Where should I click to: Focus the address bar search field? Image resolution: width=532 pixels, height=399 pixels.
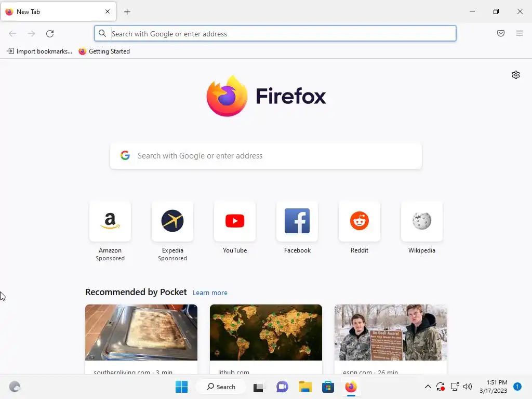tap(275, 34)
